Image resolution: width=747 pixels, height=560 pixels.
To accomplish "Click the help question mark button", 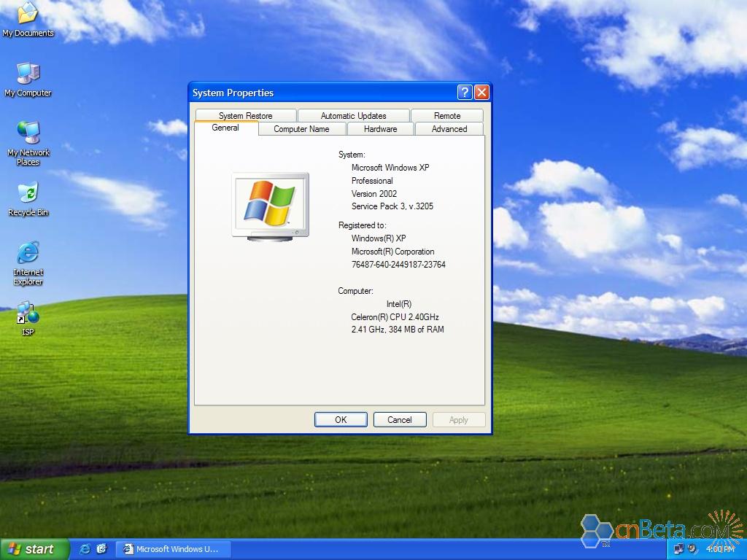I will pos(465,92).
